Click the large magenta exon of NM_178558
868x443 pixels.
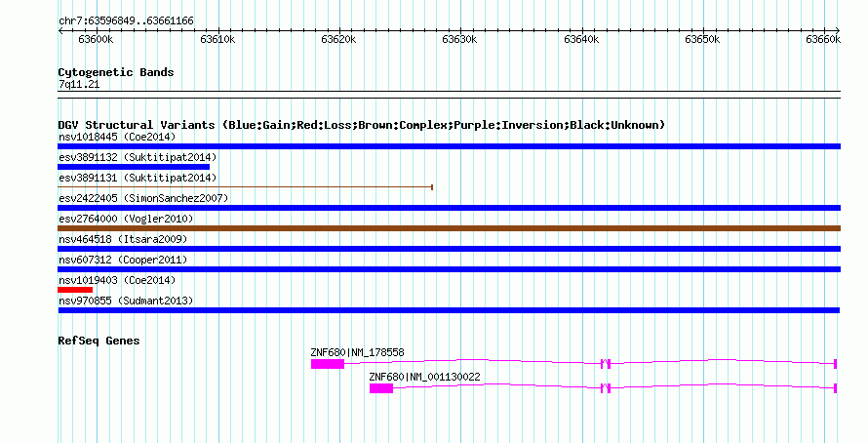(327, 364)
